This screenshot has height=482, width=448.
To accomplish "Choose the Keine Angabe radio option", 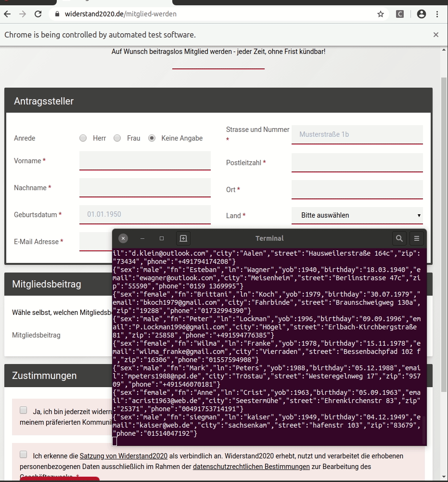I will (x=152, y=138).
